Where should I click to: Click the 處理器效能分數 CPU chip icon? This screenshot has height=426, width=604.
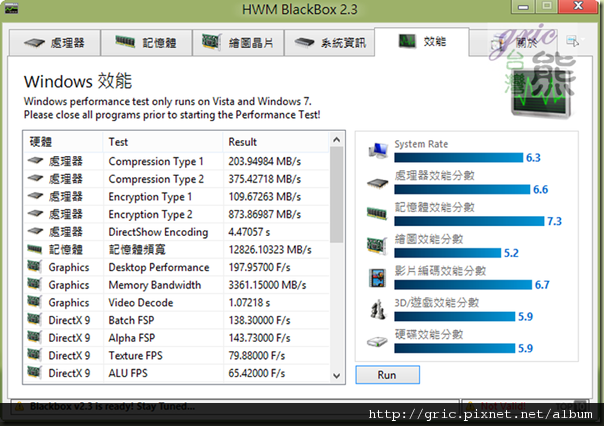click(378, 183)
